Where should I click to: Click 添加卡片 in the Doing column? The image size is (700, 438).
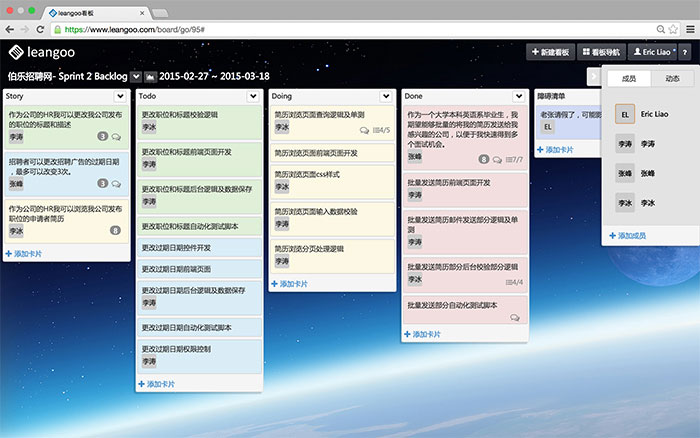(x=289, y=284)
